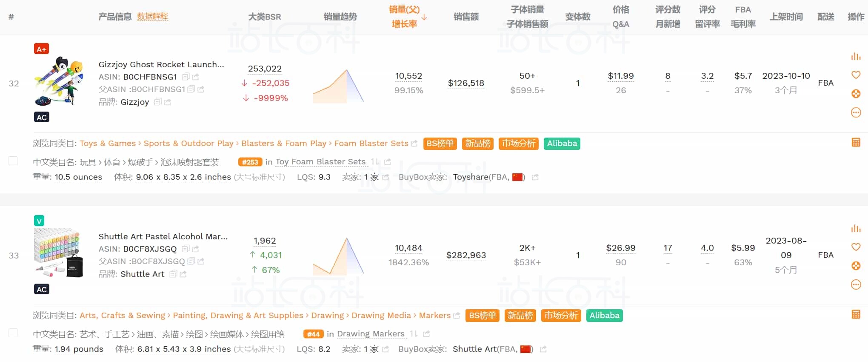View Shuttle Art sales trend chart
Image resolution: width=868 pixels, height=362 pixels.
pos(339,256)
